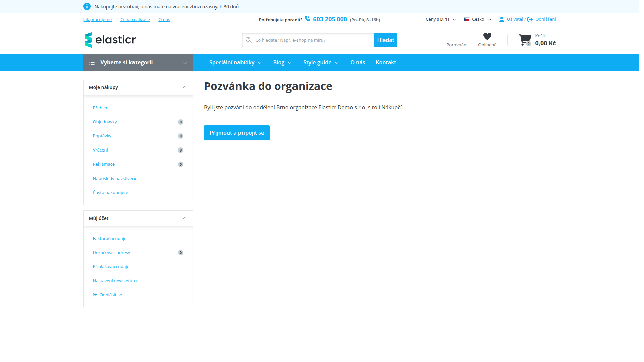The height and width of the screenshot is (362, 644).
Task: Click the Uživatel link
Action: click(x=515, y=19)
